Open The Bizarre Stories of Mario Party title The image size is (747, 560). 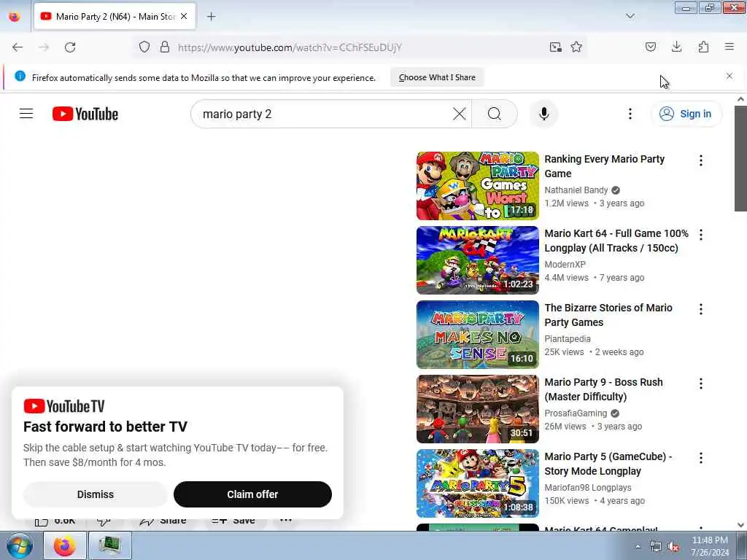tap(608, 315)
